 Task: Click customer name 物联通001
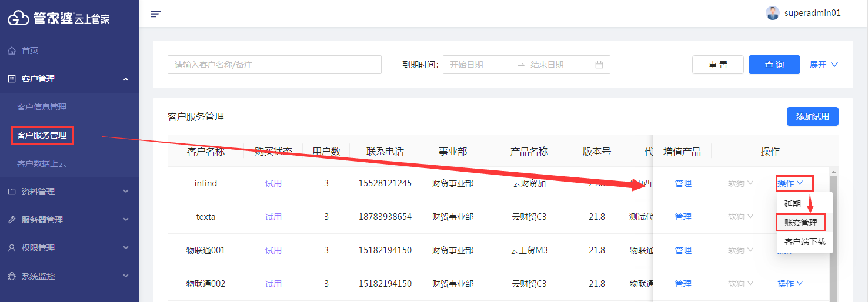pyautogui.click(x=206, y=250)
